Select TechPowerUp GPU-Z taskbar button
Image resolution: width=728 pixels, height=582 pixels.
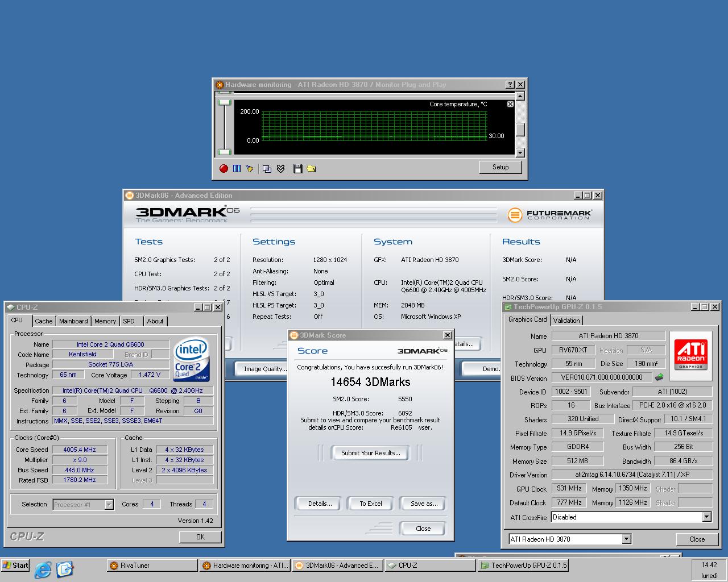pyautogui.click(x=523, y=566)
